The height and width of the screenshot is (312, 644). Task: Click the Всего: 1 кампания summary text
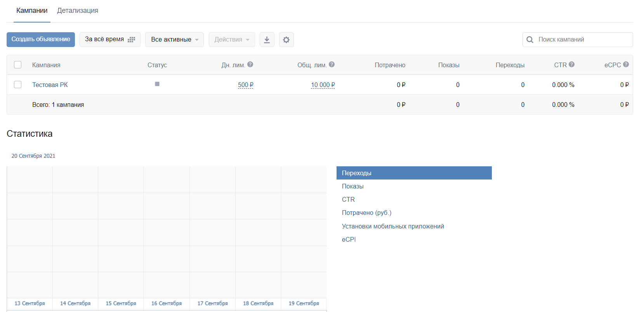point(58,105)
